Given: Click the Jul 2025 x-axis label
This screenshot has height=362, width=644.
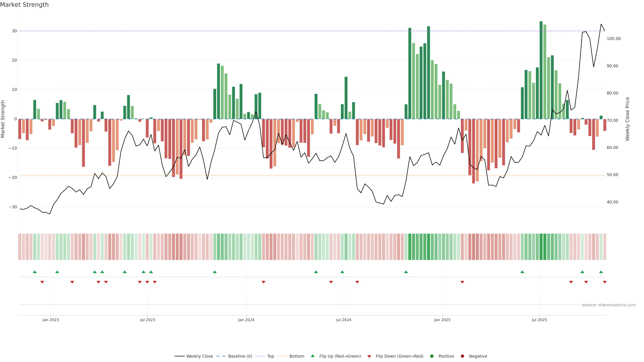Looking at the screenshot, I should pos(539,320).
